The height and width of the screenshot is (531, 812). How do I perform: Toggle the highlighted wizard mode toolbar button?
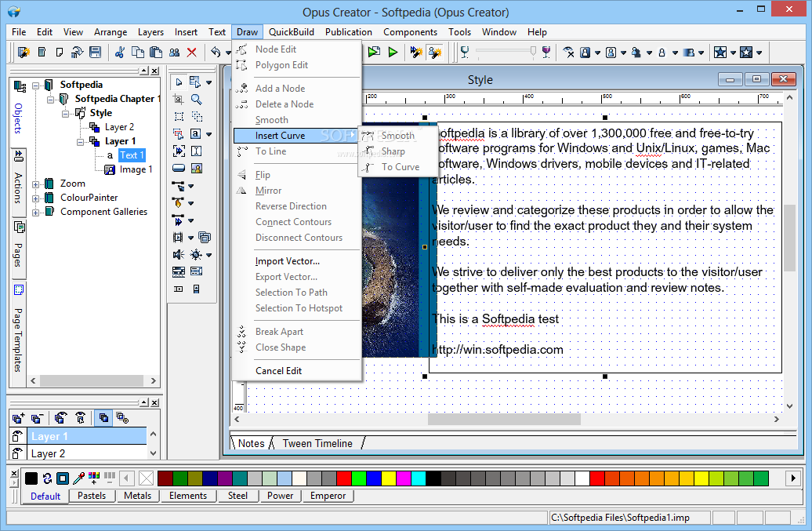coord(435,52)
